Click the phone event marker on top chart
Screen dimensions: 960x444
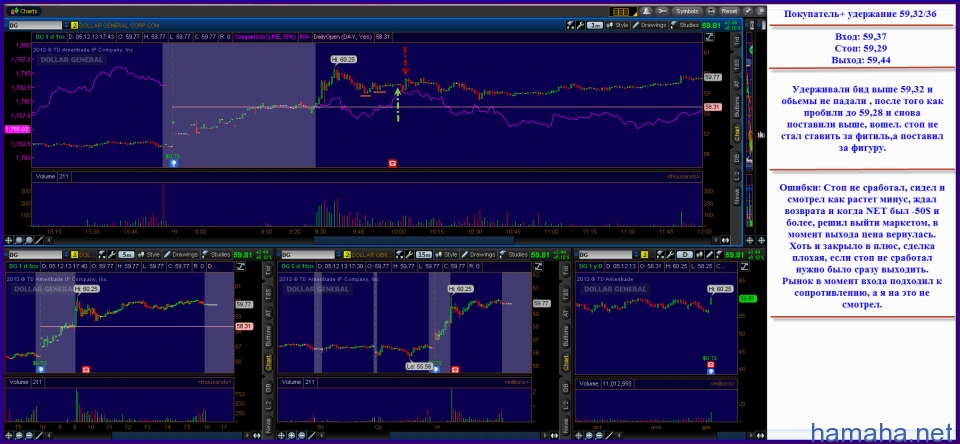(392, 161)
